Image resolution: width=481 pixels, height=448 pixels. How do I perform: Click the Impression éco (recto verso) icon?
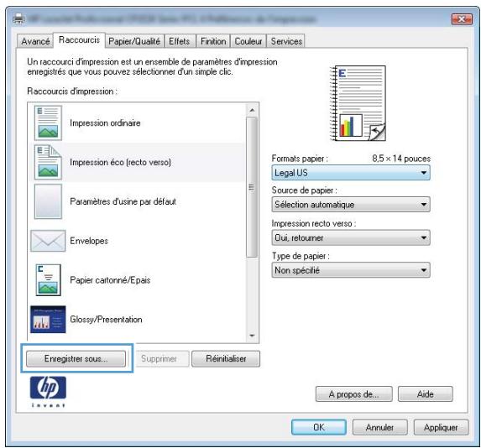[x=48, y=162]
